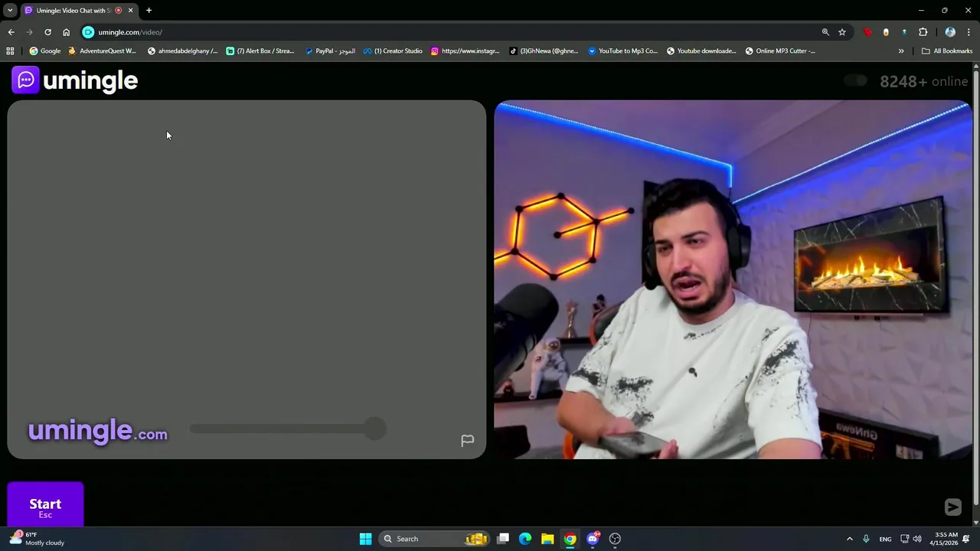Reload the Umingle page

pos(47,32)
